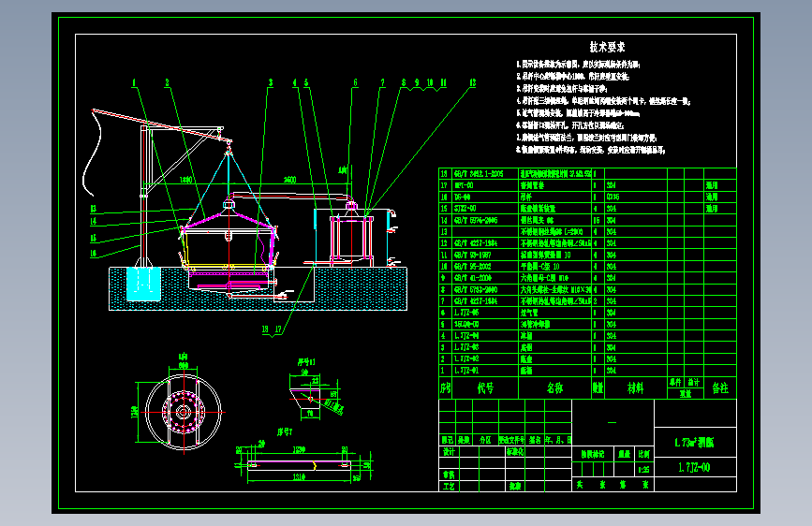This screenshot has height=526, width=812.
Task: Click the 分区 label in revision table
Action: click(485, 440)
